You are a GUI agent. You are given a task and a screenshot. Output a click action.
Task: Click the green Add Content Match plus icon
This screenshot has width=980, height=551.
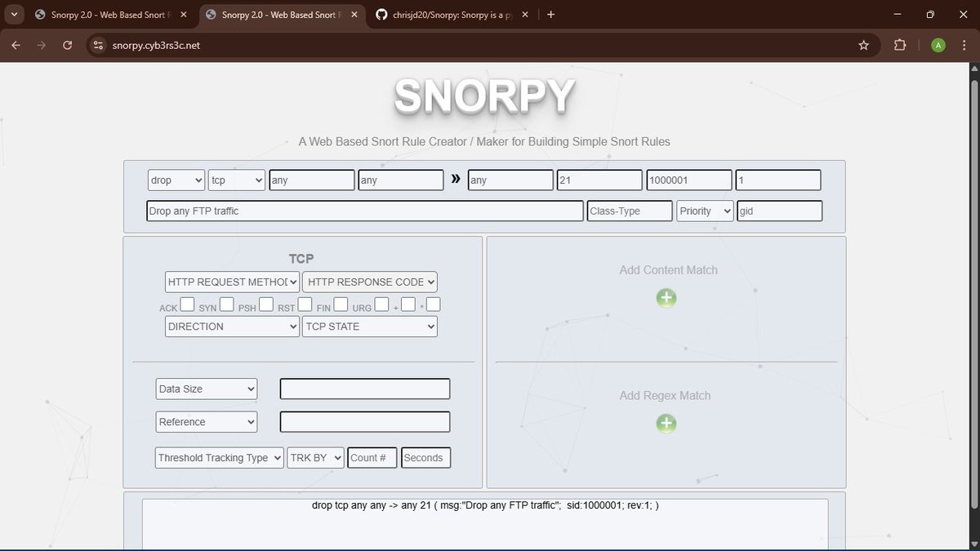tap(666, 298)
